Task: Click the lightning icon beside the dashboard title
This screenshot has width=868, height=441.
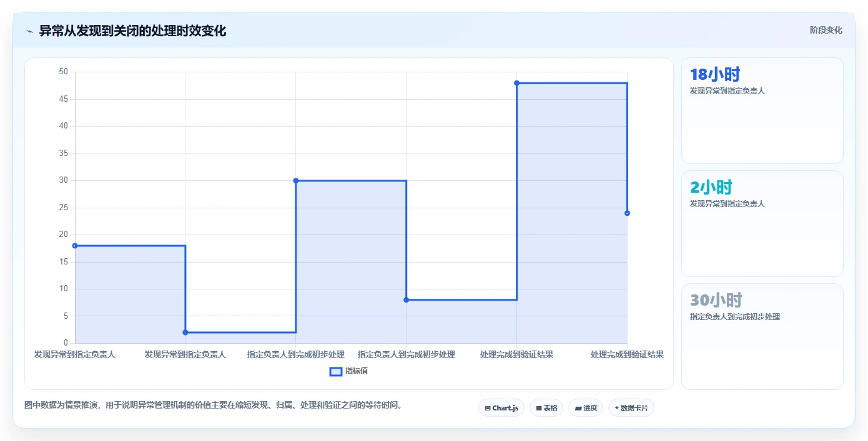Action: point(29,31)
